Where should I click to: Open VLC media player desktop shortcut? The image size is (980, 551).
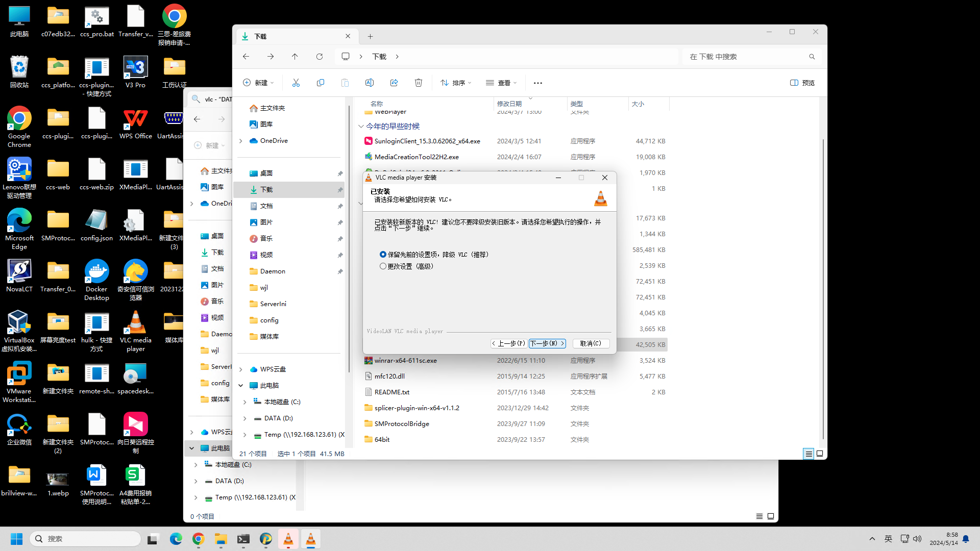tap(136, 331)
